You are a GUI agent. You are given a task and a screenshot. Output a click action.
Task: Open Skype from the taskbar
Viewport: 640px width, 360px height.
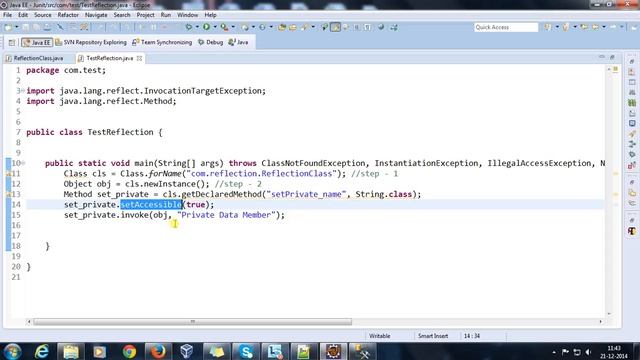(246, 351)
